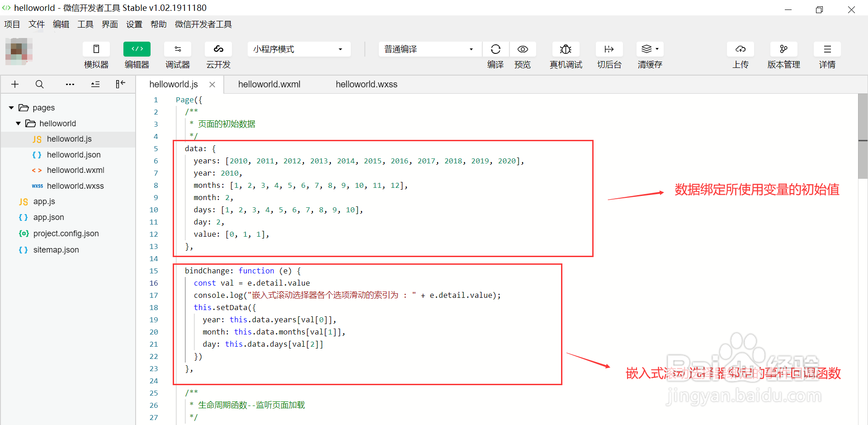This screenshot has height=425, width=868.
Task: Open the 普通编译 compile mode dropdown
Action: coord(430,49)
